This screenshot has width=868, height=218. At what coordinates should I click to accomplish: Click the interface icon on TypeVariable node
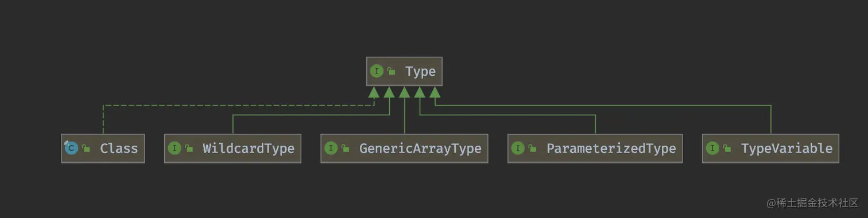click(x=712, y=148)
